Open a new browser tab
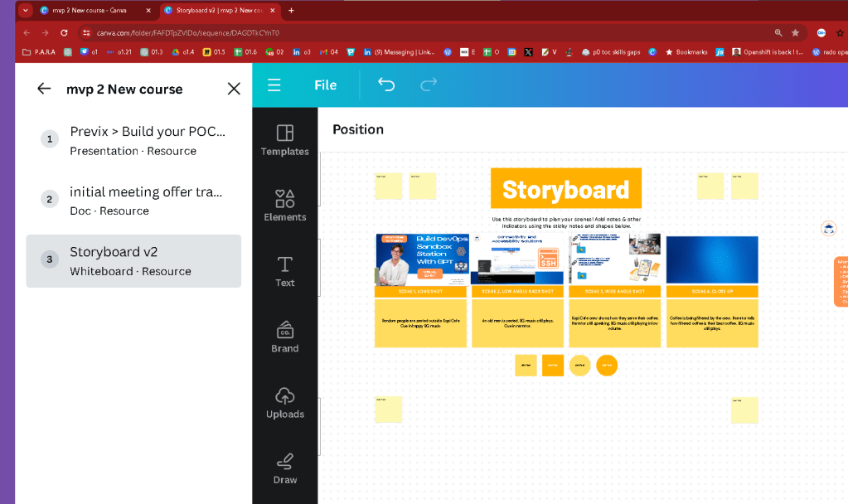The image size is (848, 504). point(291,10)
